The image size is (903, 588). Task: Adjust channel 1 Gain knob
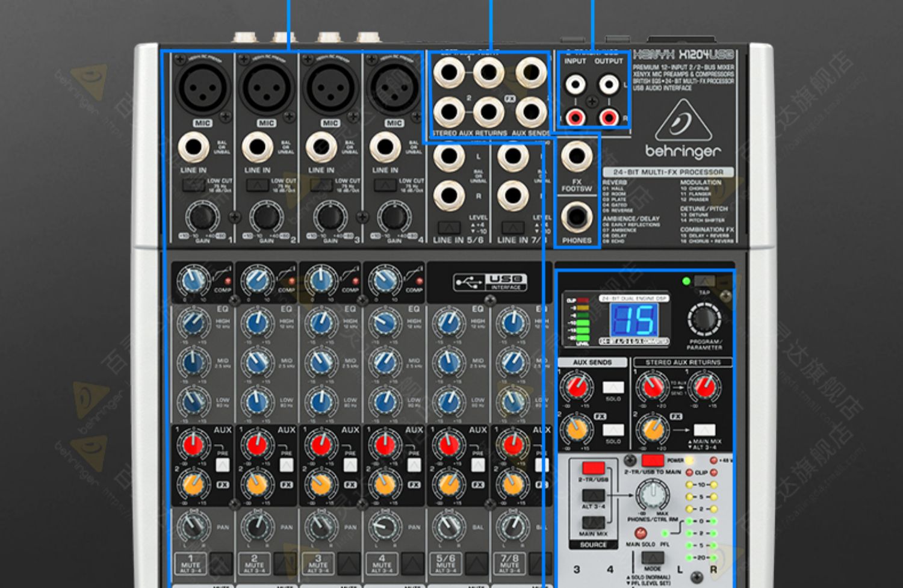click(202, 216)
